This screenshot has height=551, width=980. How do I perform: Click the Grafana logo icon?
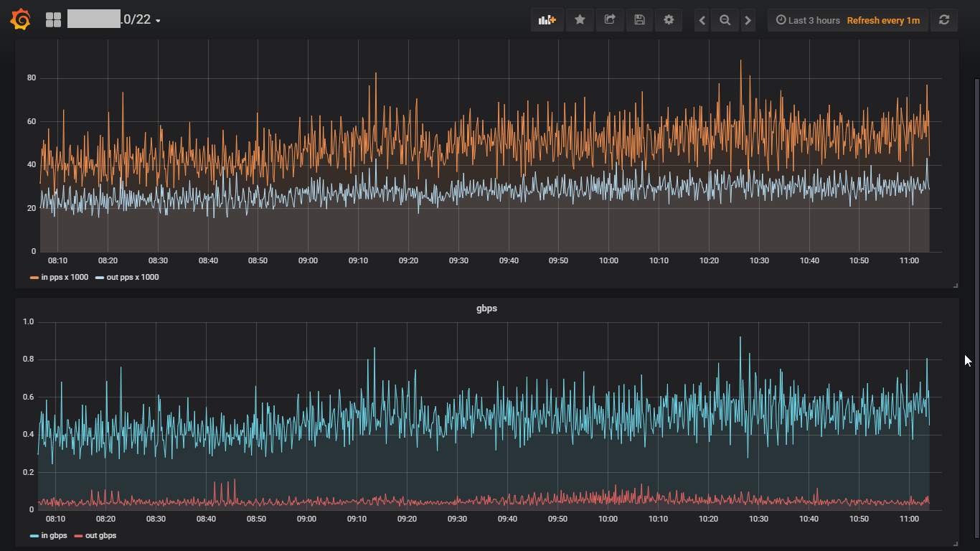pyautogui.click(x=20, y=20)
